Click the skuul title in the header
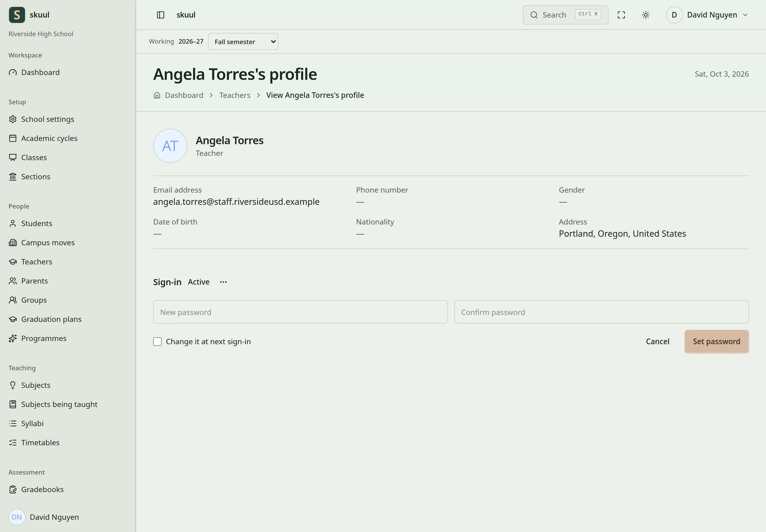 point(186,15)
